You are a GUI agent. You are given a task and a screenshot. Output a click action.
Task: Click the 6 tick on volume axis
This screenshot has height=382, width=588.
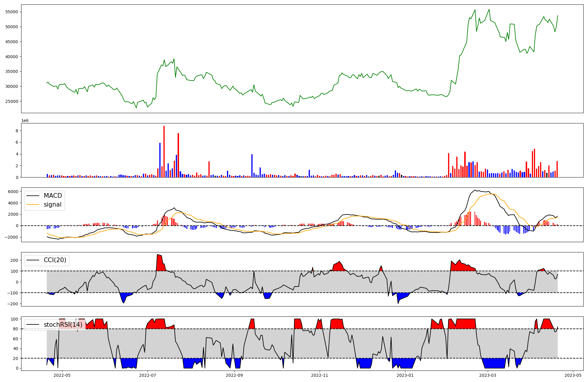click(x=17, y=143)
